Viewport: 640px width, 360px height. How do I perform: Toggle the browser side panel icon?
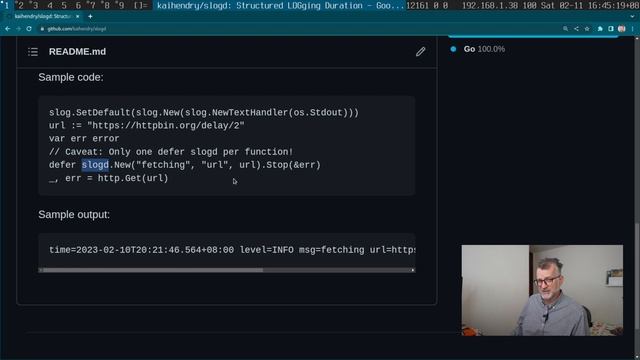coord(611,29)
